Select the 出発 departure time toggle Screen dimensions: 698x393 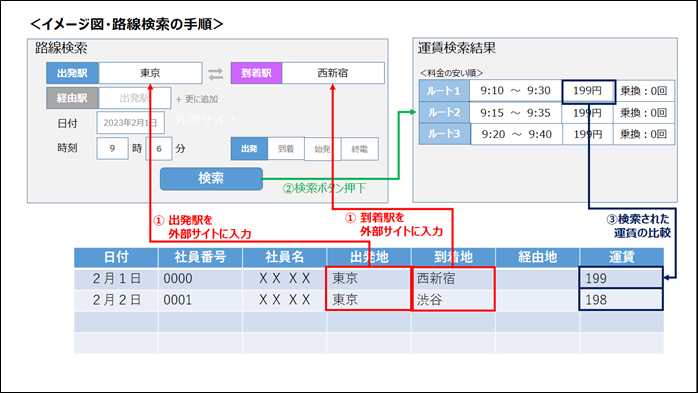249,149
